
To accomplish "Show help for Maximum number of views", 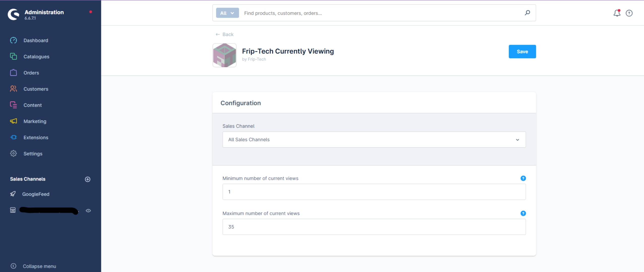I will (523, 213).
